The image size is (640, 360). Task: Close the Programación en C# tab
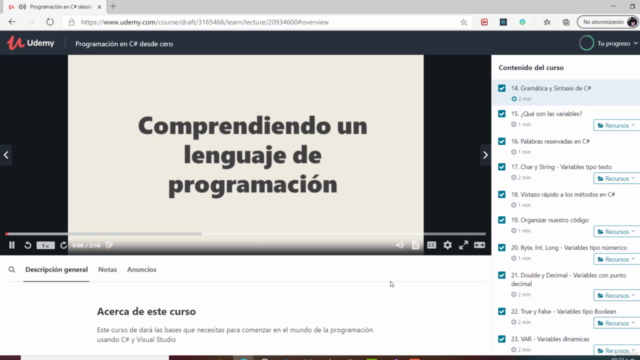click(x=99, y=7)
